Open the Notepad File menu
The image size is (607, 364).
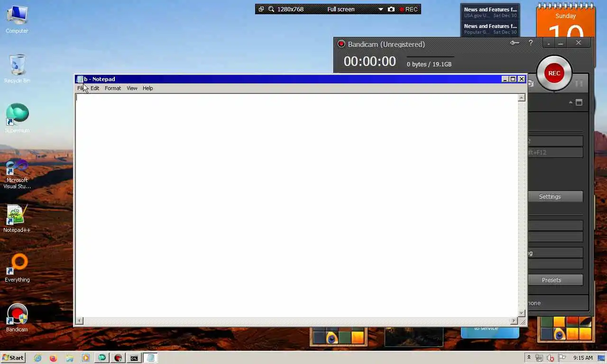coord(82,88)
